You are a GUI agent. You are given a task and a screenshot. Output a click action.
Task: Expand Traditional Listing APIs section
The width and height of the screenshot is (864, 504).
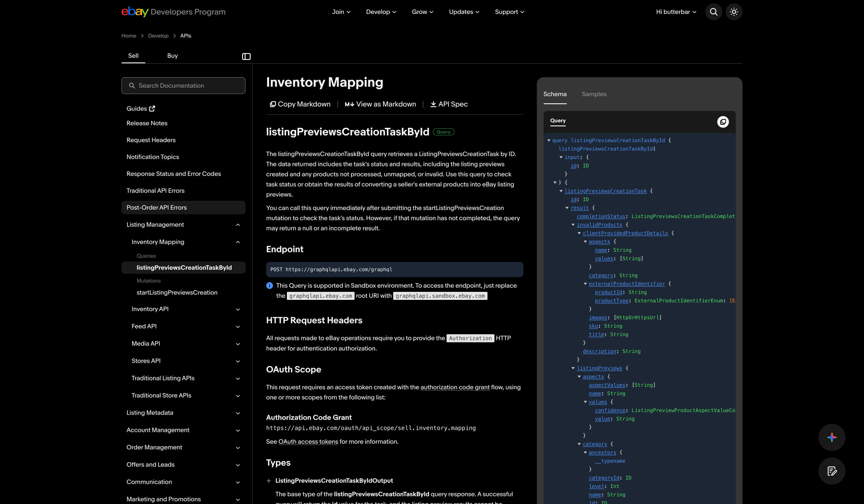pyautogui.click(x=238, y=379)
